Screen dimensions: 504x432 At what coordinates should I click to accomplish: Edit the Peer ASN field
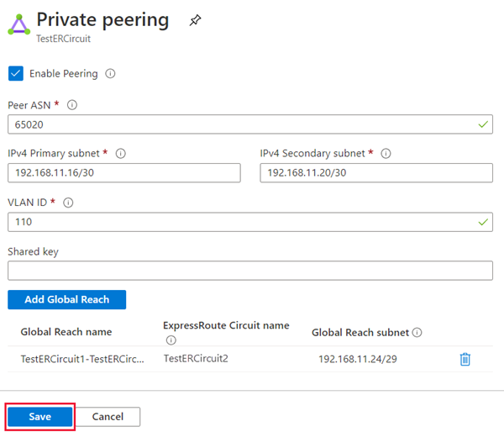coord(250,124)
